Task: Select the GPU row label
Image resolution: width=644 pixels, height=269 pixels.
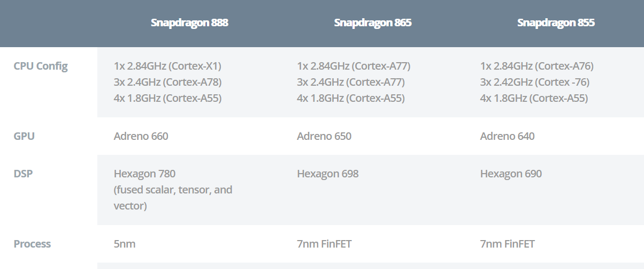Action: (24, 136)
